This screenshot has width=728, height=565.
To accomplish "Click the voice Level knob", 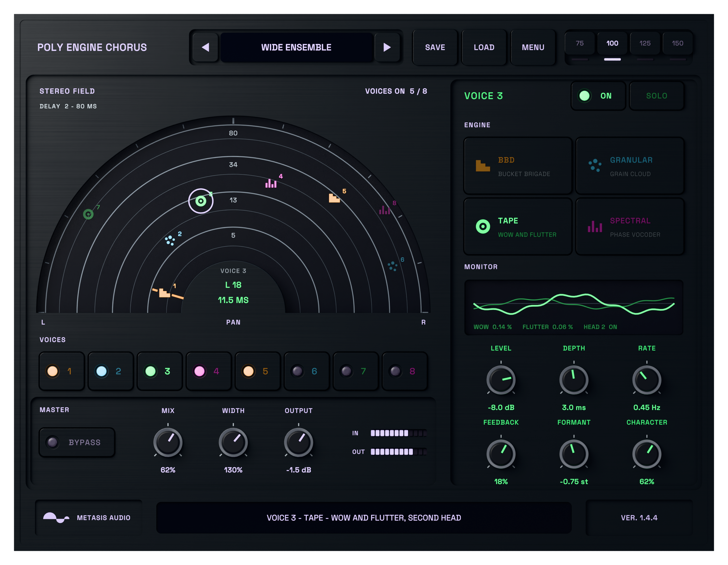I will pyautogui.click(x=501, y=380).
